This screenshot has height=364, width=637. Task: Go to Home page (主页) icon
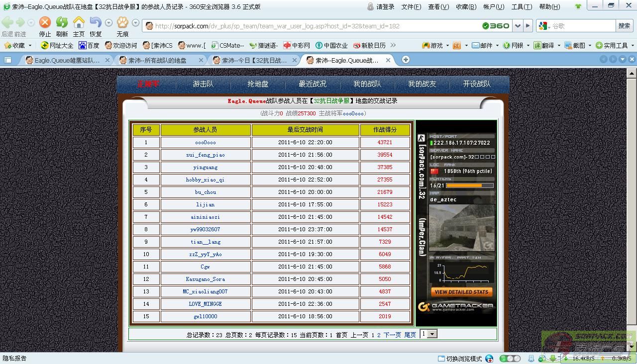[79, 23]
